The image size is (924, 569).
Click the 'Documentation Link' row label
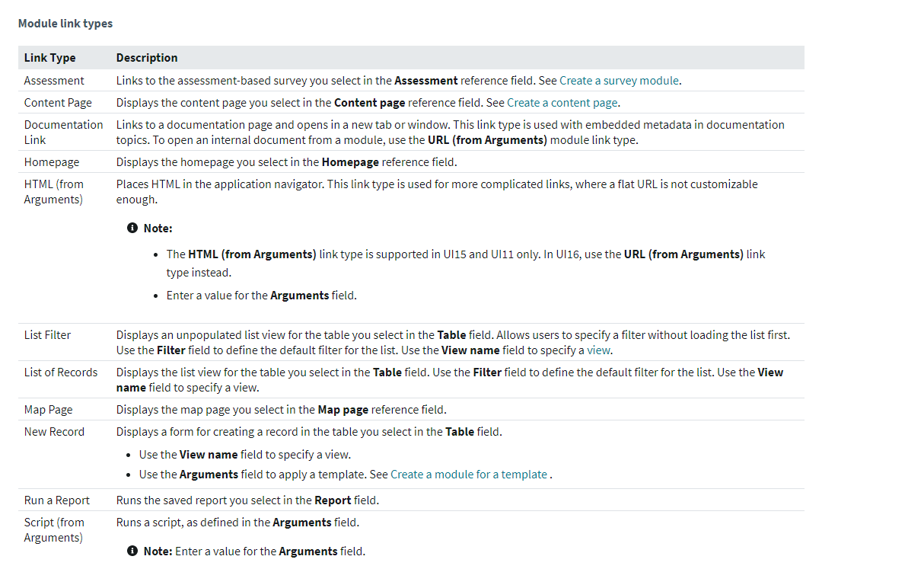coord(63,133)
